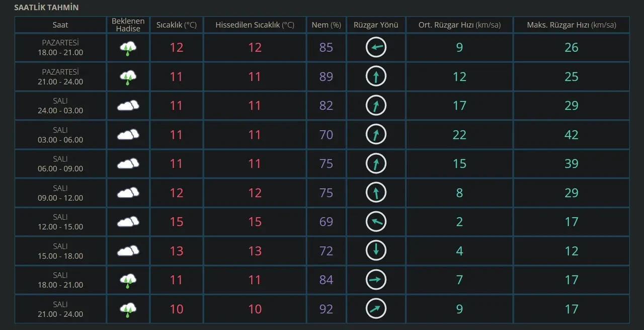Select the right-pointing wind arrow, Salı 18.00 - 21.00

pyautogui.click(x=376, y=280)
